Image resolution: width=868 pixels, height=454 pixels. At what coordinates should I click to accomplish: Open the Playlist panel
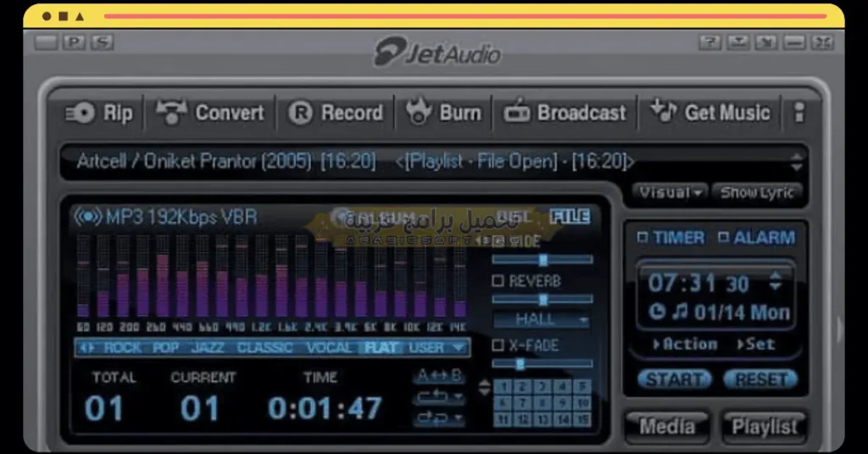(765, 426)
